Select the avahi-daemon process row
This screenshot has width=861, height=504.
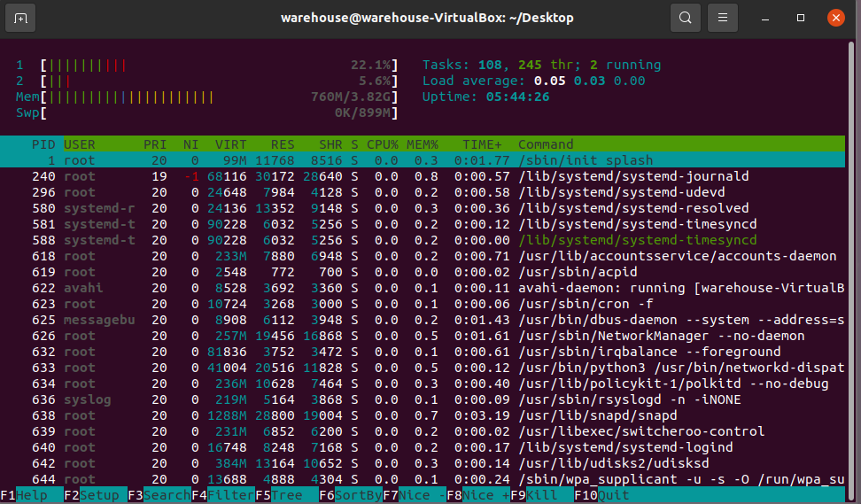click(x=423, y=288)
